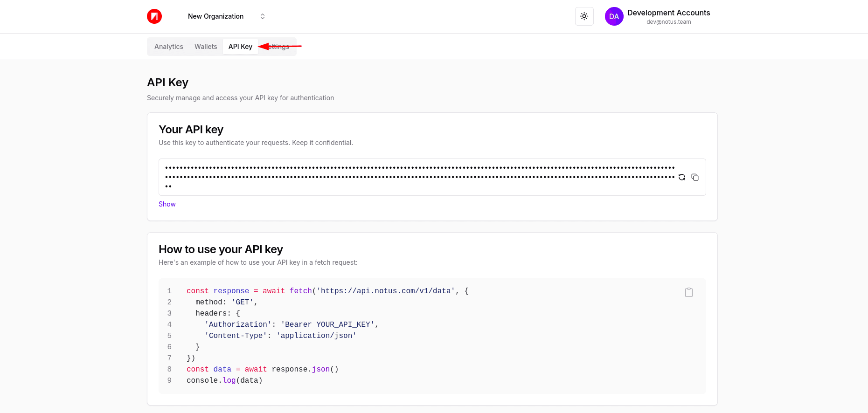
Task: Click the 'Your API key' card title
Action: click(191, 130)
